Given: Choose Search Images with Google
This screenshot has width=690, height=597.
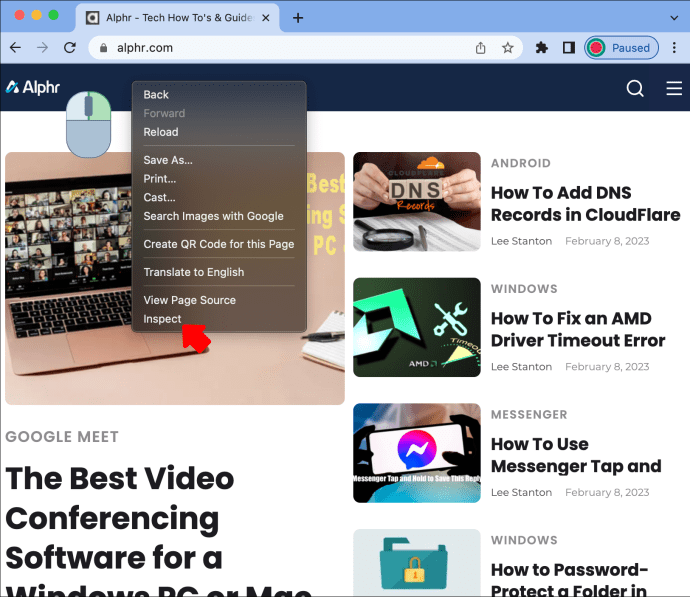Looking at the screenshot, I should pos(219,216).
